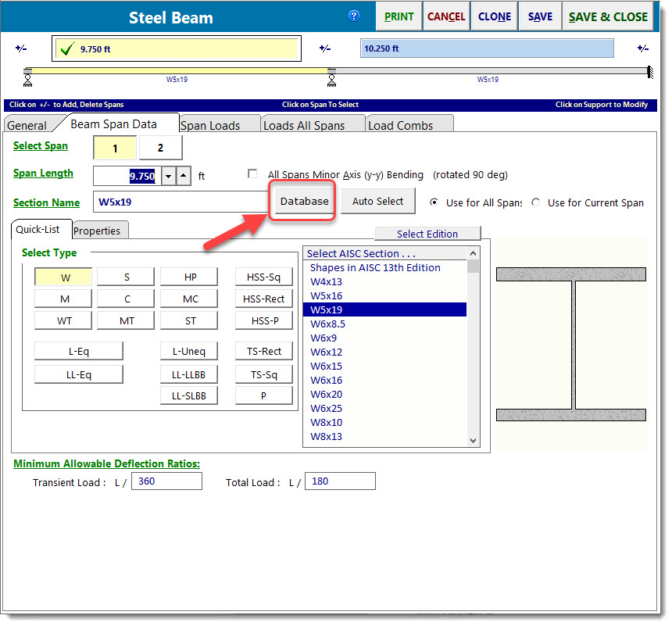Select the Use for Current Span radio button
The height and width of the screenshot is (626, 672).
point(536,201)
